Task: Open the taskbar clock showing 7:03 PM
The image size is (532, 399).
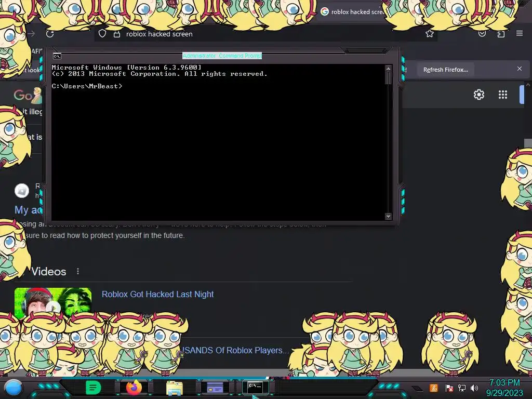Action: pyautogui.click(x=504, y=388)
